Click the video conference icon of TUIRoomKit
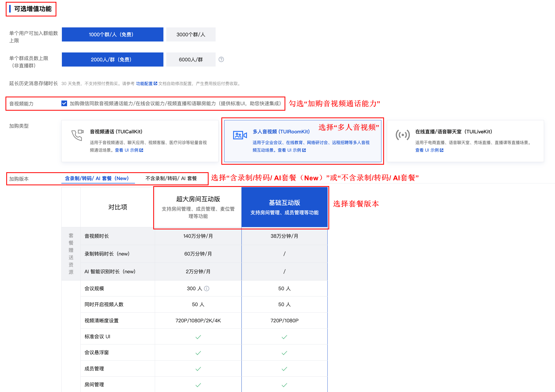The height and width of the screenshot is (392, 555). tap(240, 135)
